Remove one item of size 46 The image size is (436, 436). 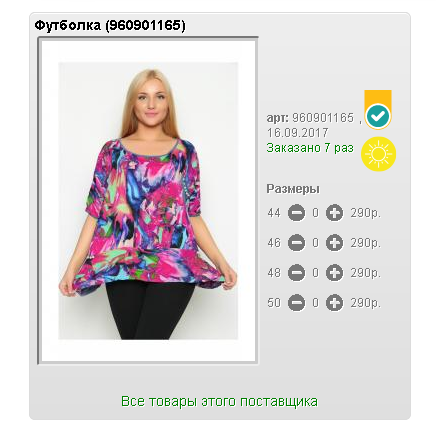(296, 243)
